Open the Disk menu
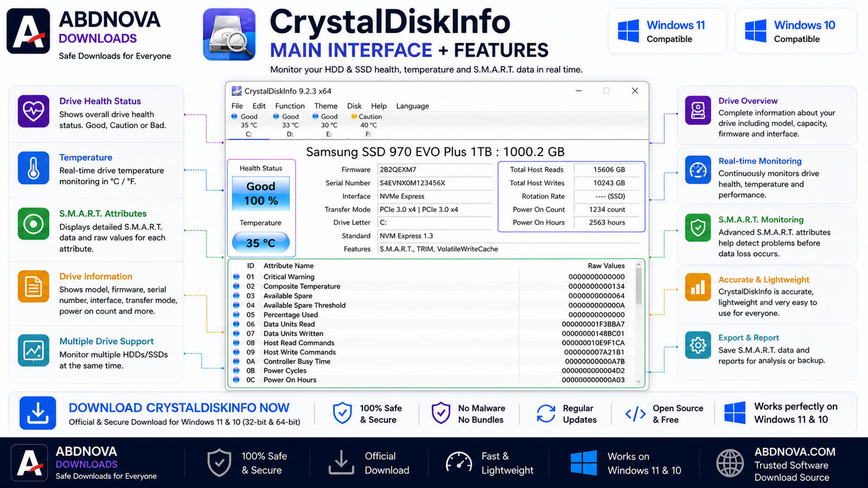The width and height of the screenshot is (868, 488). (x=354, y=106)
